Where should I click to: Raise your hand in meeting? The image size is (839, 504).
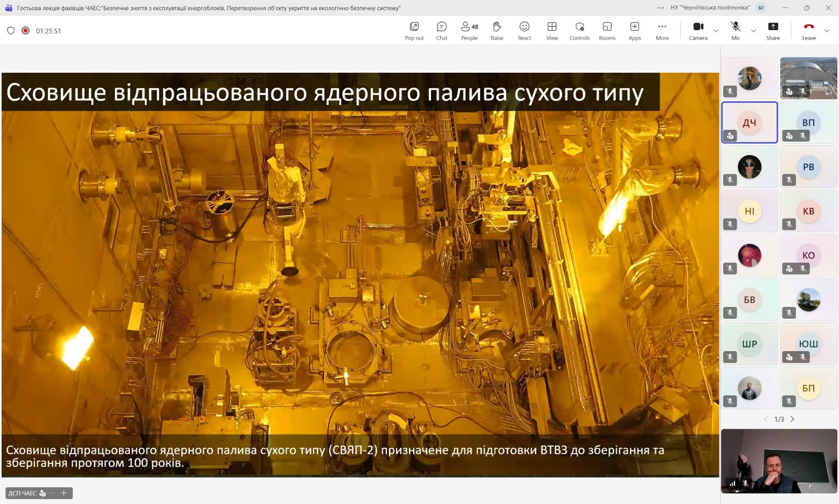tap(497, 31)
